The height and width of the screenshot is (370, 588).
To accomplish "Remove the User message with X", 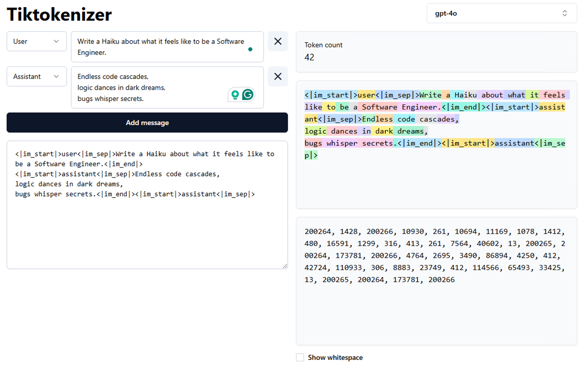I will pyautogui.click(x=278, y=41).
